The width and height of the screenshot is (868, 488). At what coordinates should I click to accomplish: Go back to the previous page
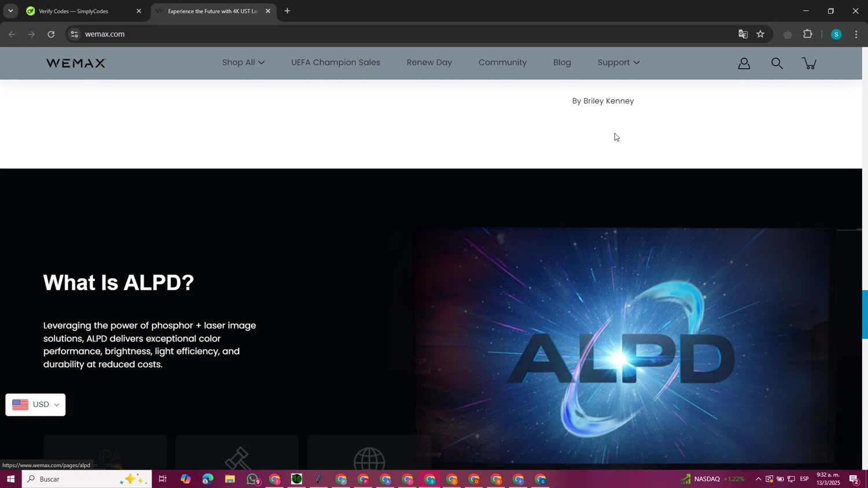click(12, 34)
